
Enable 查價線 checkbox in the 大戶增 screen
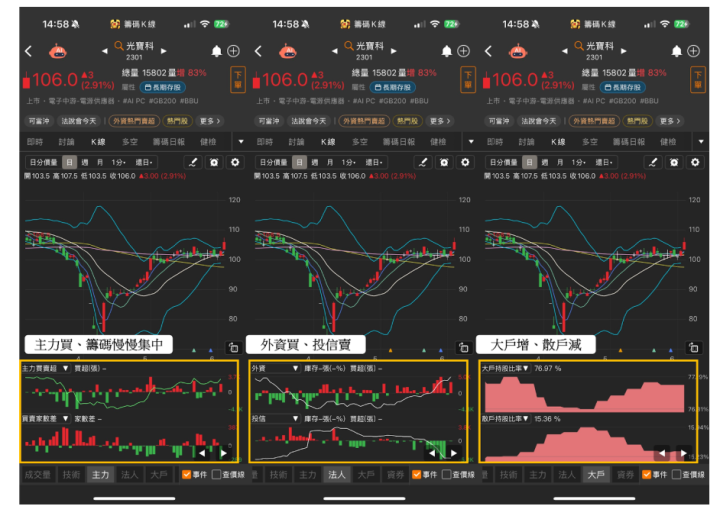click(676, 474)
